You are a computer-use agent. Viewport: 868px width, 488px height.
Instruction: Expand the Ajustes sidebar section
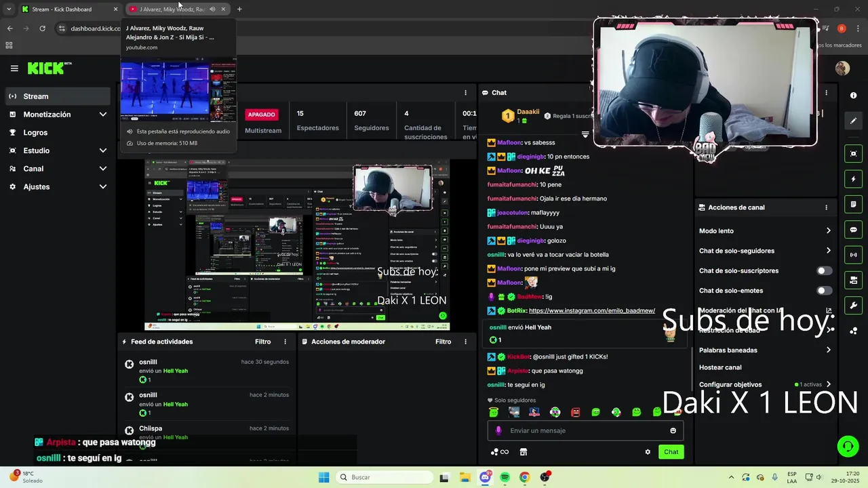point(56,186)
